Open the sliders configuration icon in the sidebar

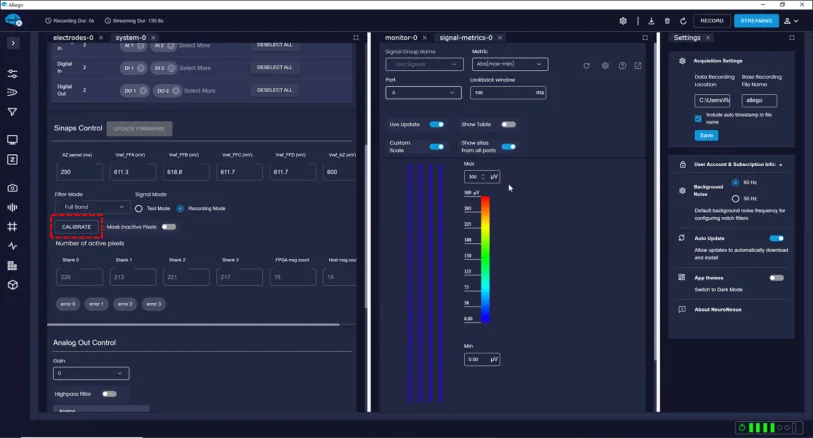tap(12, 74)
